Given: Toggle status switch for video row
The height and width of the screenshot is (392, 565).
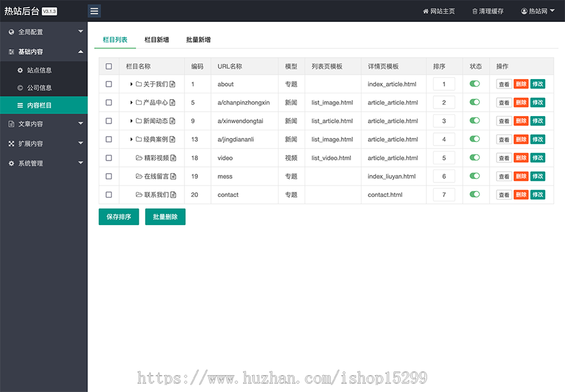Looking at the screenshot, I should 475,157.
